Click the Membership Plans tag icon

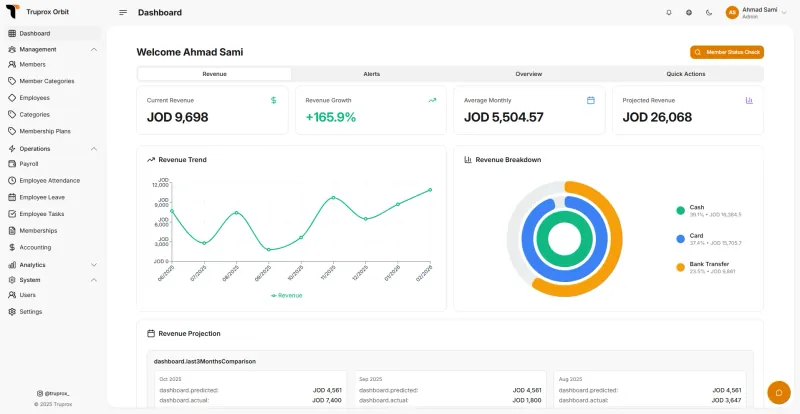click(12, 131)
